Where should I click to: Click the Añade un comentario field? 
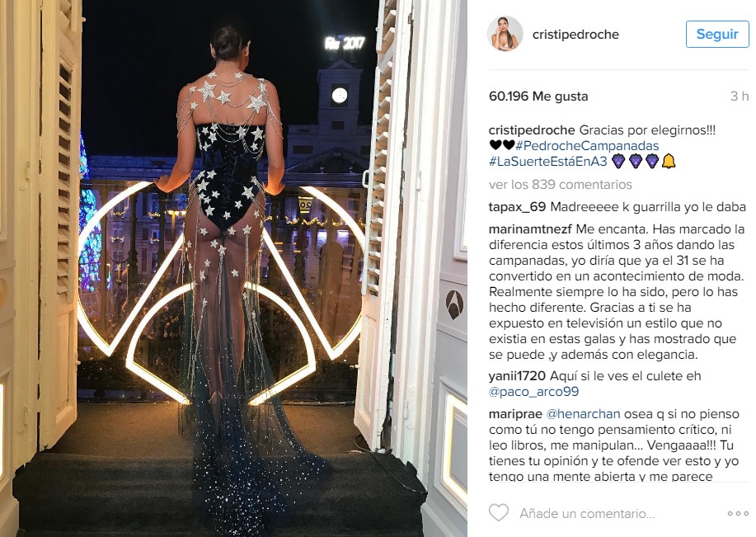point(587,513)
